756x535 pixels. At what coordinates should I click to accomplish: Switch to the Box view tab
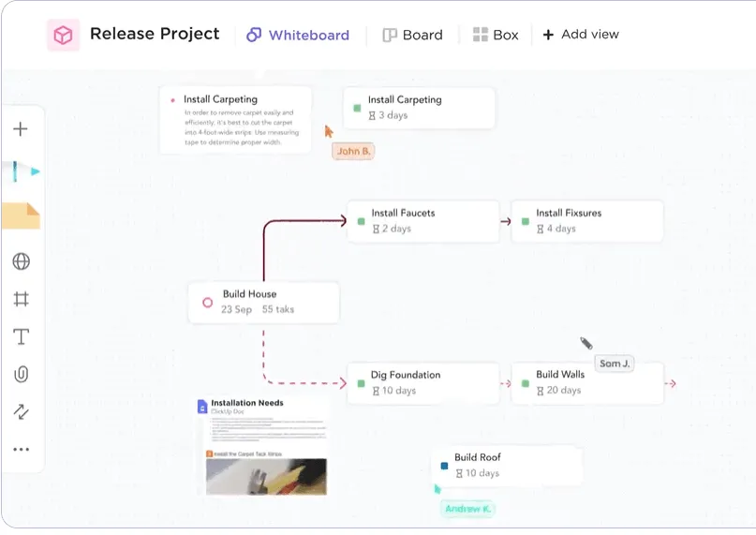click(496, 35)
